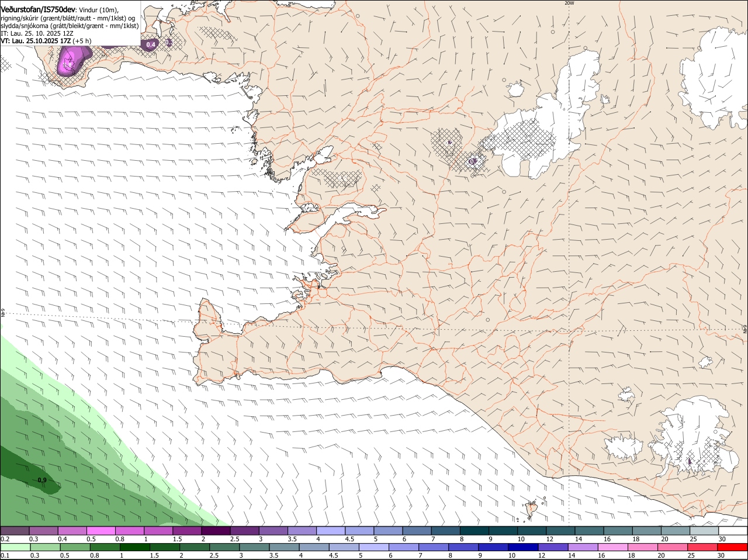This screenshot has width=748, height=560.
Task: Click the "IT: Lau. 25. 10. 2025 12Z" line
Action: pos(37,33)
